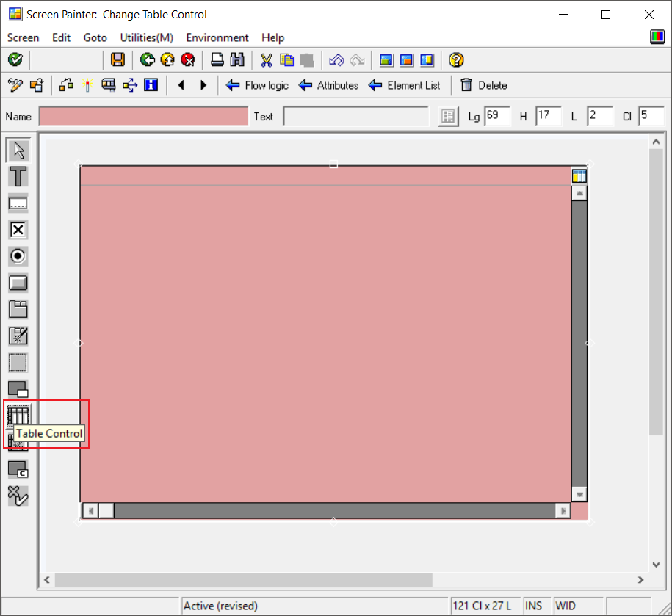Image resolution: width=672 pixels, height=616 pixels.
Task: Click the green checkmark Enter icon
Action: (x=15, y=59)
